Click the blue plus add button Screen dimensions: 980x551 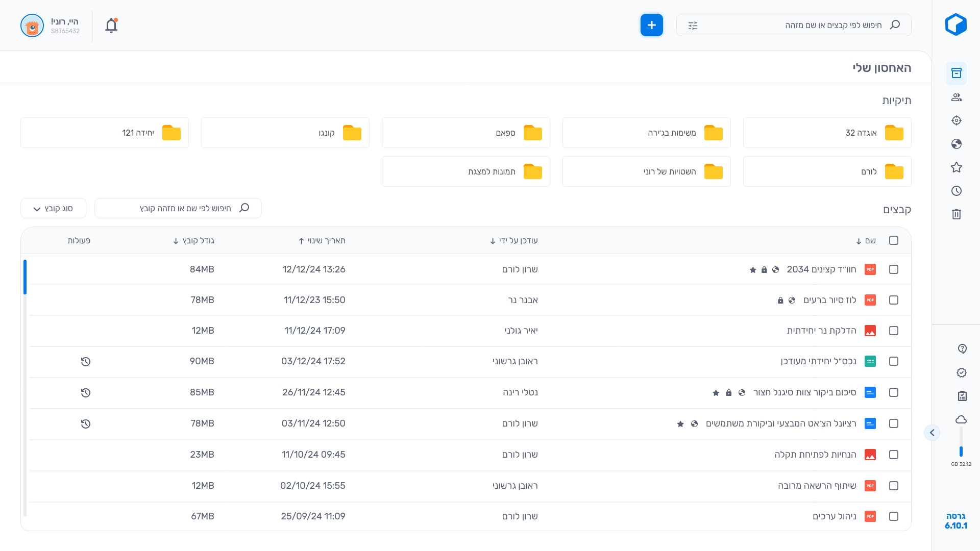[x=652, y=25]
